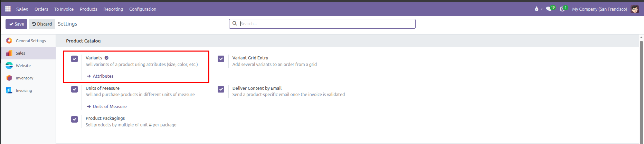
Task: Open the Orders menu
Action: point(41,9)
